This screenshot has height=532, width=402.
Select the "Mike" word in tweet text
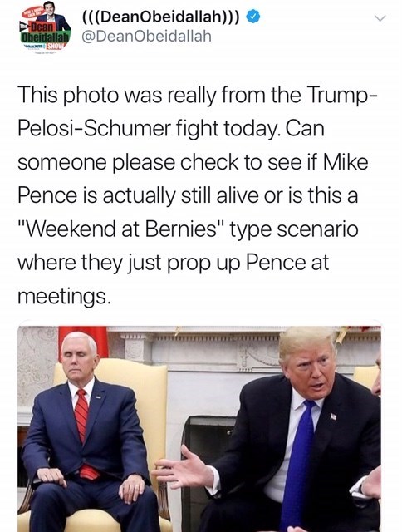tap(345, 162)
